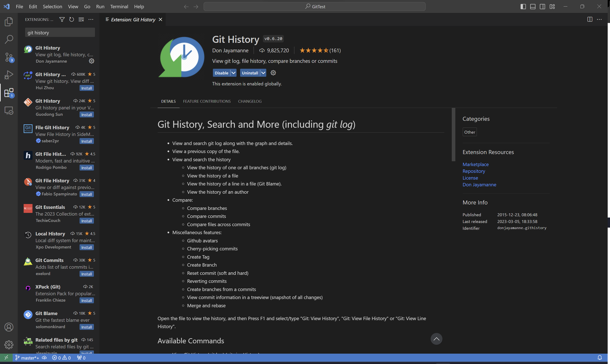Install the File Git History extension

pos(87,141)
